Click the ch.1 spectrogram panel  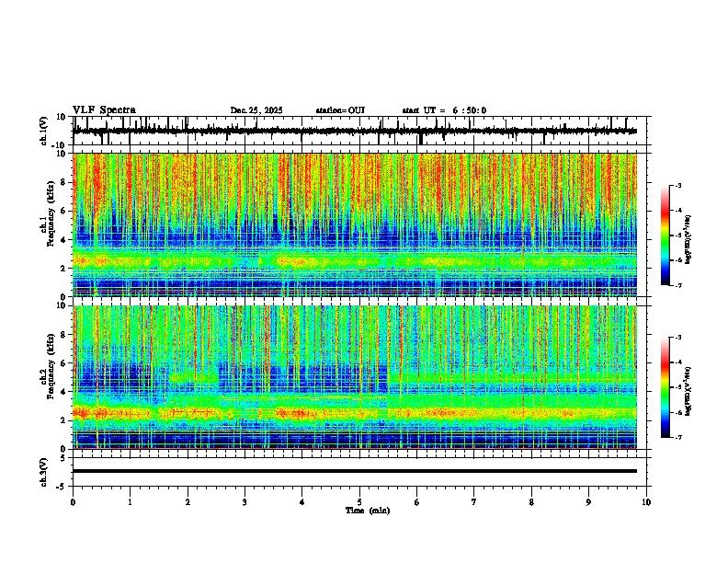pos(355,224)
